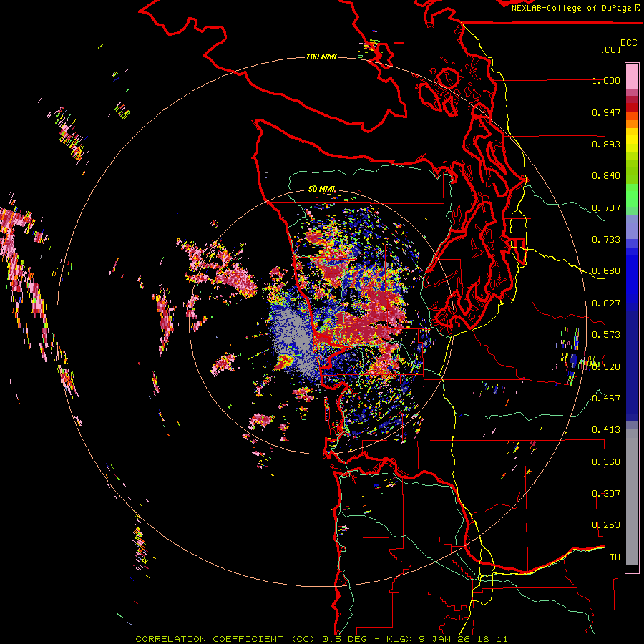The width and height of the screenshot is (644, 644).
Task: Click the CORRELATION COEFFICIENT (CC) caption text
Action: coord(225,639)
